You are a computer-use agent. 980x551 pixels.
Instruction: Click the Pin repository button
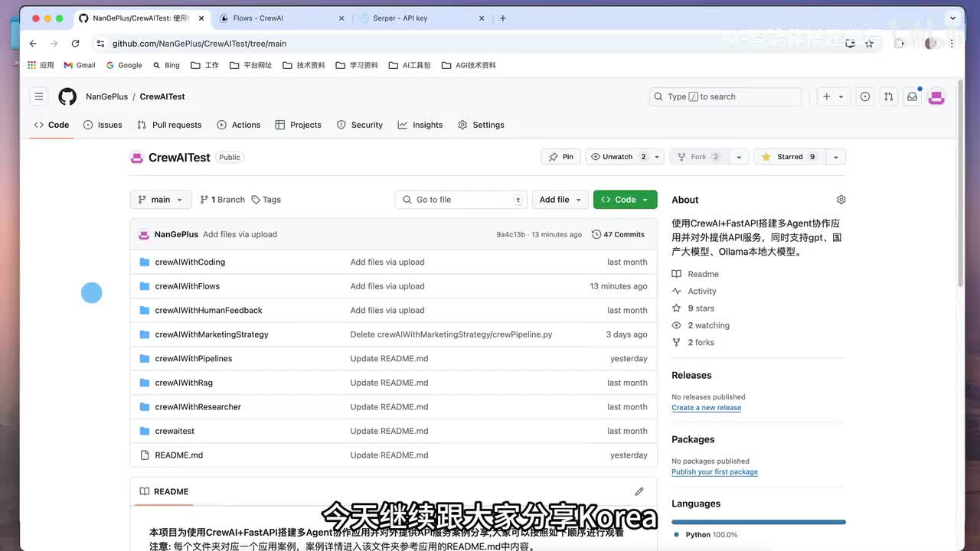[561, 157]
